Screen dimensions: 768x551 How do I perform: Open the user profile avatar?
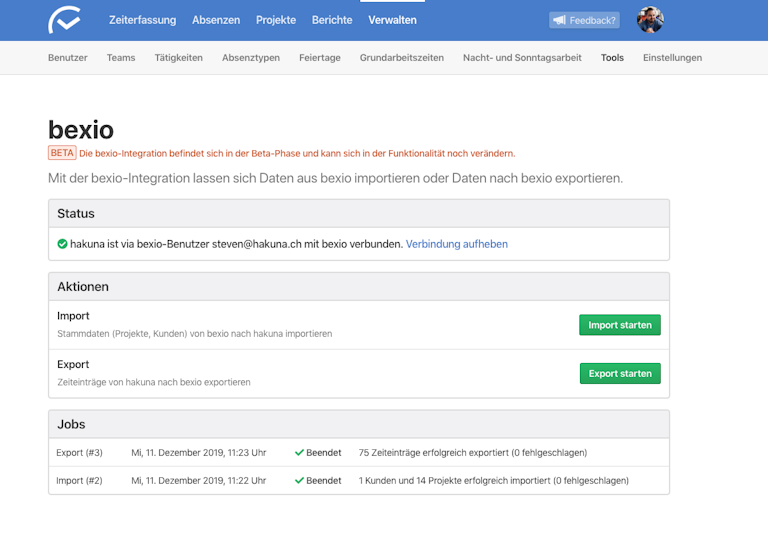pos(650,20)
